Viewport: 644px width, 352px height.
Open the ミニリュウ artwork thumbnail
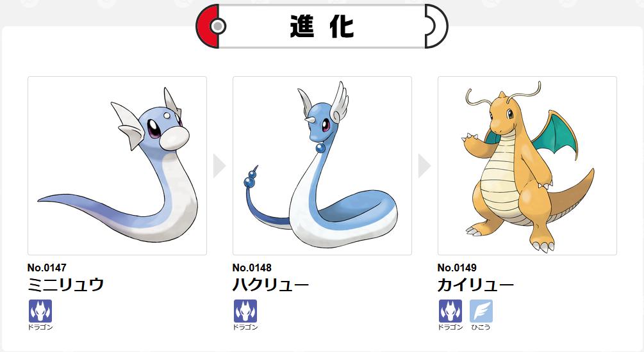pyautogui.click(x=117, y=166)
